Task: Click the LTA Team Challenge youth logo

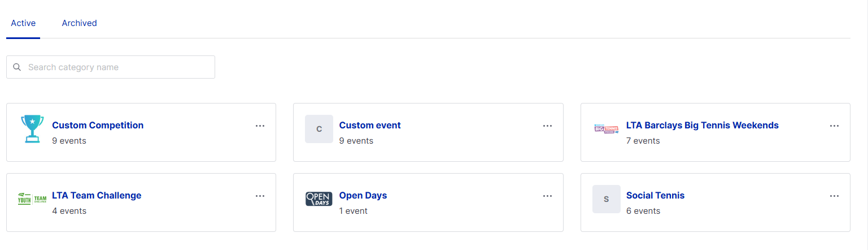Action: [x=32, y=199]
